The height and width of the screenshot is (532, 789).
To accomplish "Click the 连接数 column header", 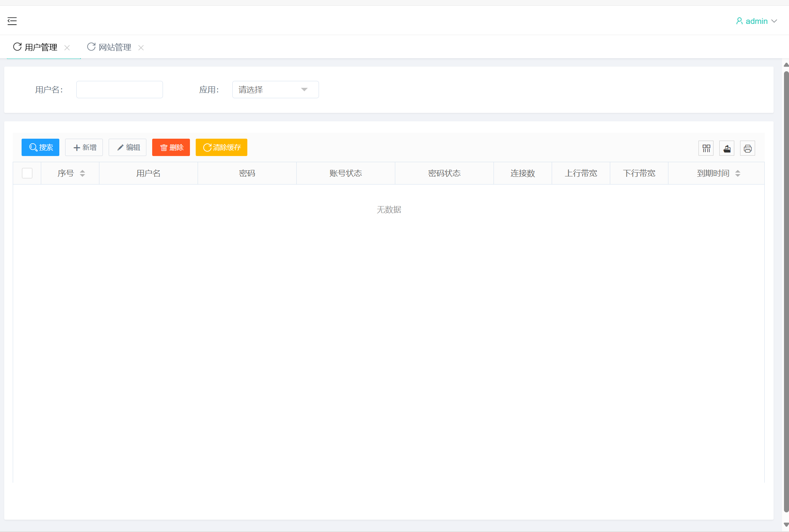I will click(523, 173).
